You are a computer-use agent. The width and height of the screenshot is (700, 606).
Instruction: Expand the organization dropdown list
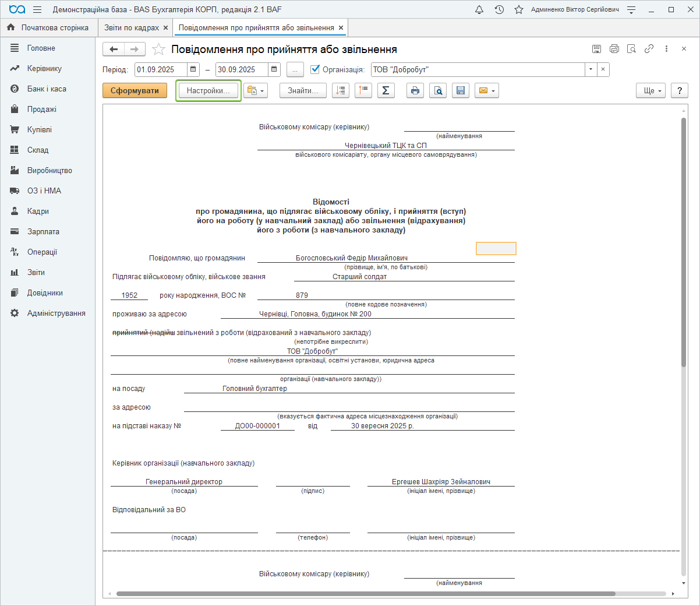[591, 69]
